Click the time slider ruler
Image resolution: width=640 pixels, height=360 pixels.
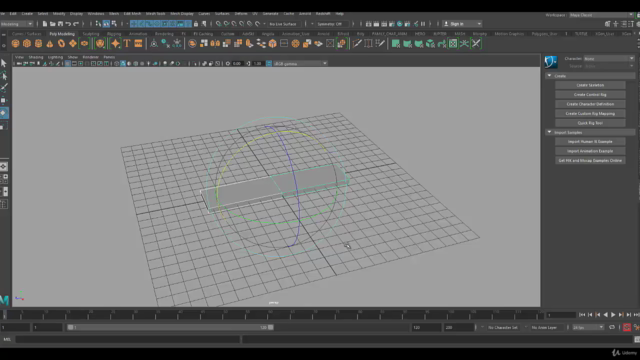click(271, 315)
